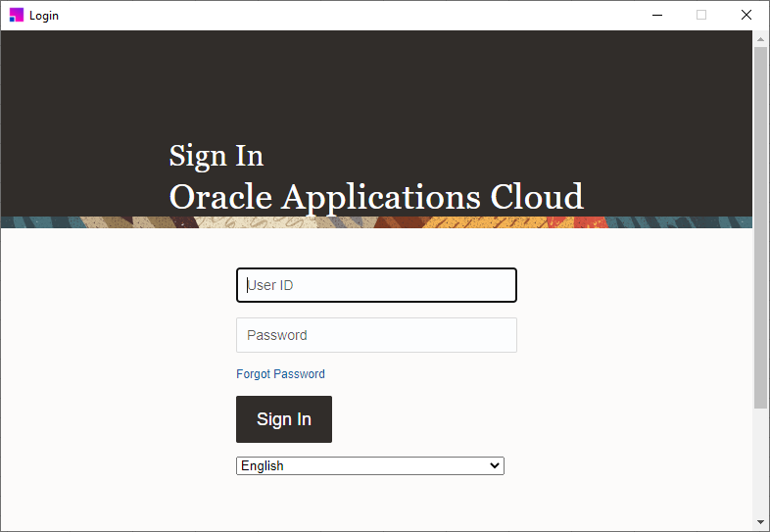Viewport: 770px width, 532px height.
Task: Expand the language selector chevron arrow
Action: [x=494, y=466]
